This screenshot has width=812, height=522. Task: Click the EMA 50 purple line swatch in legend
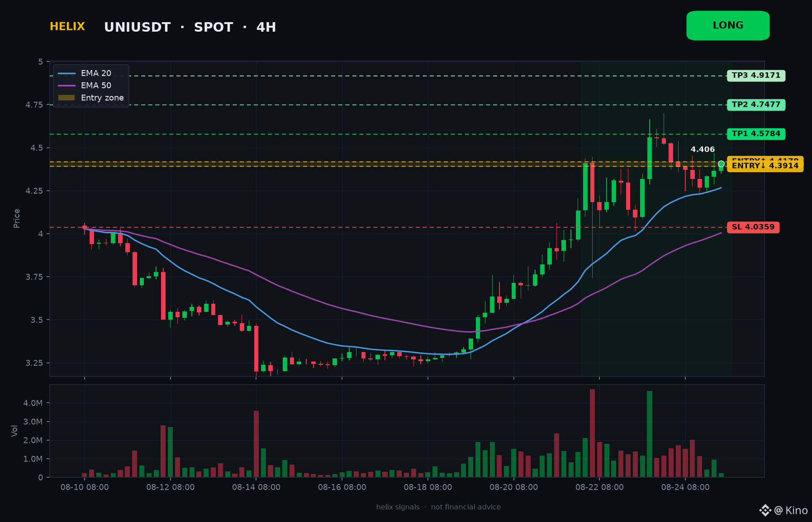66,85
